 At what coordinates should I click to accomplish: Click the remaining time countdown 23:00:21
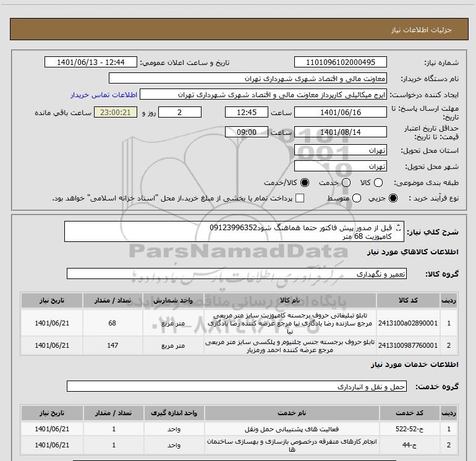click(116, 112)
